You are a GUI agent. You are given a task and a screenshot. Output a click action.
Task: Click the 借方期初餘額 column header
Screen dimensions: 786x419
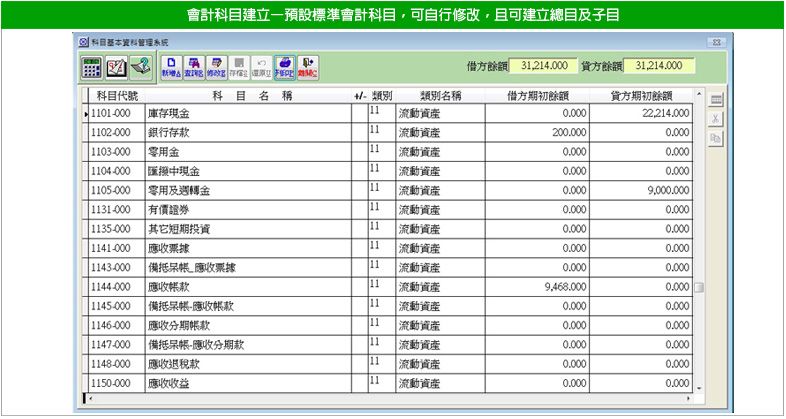[537, 96]
